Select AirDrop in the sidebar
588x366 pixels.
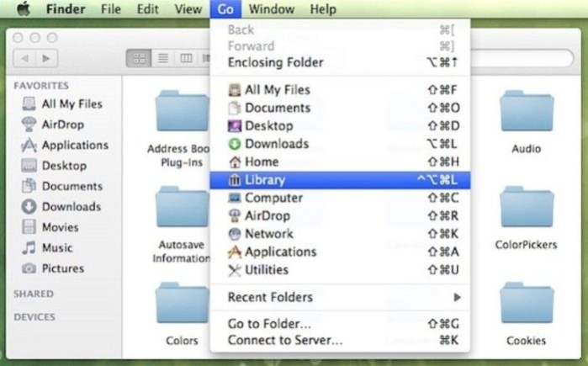[53, 125]
